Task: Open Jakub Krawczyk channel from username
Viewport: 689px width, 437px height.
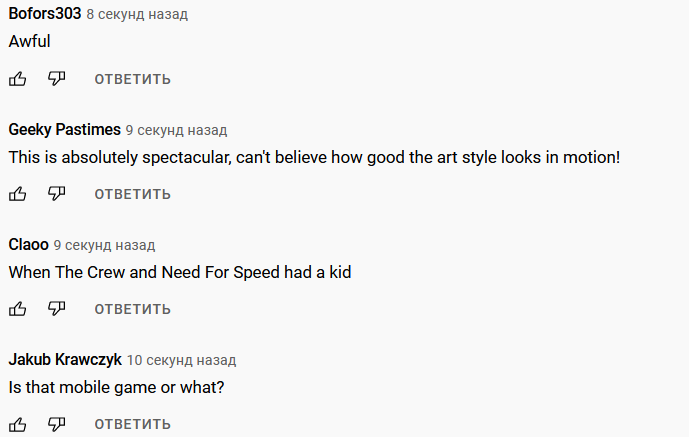Action: coord(65,360)
